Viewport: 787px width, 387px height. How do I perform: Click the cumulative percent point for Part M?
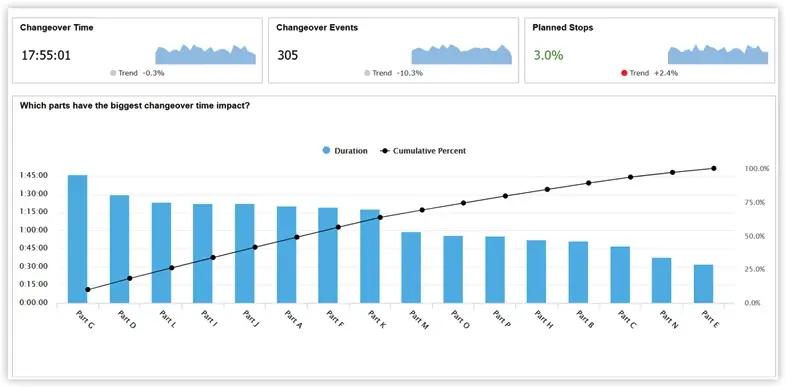(x=422, y=210)
